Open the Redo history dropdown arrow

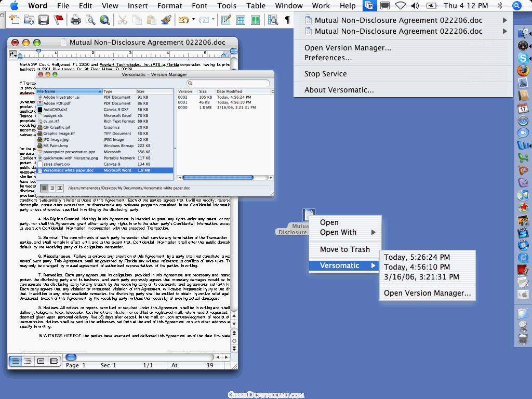[x=213, y=20]
